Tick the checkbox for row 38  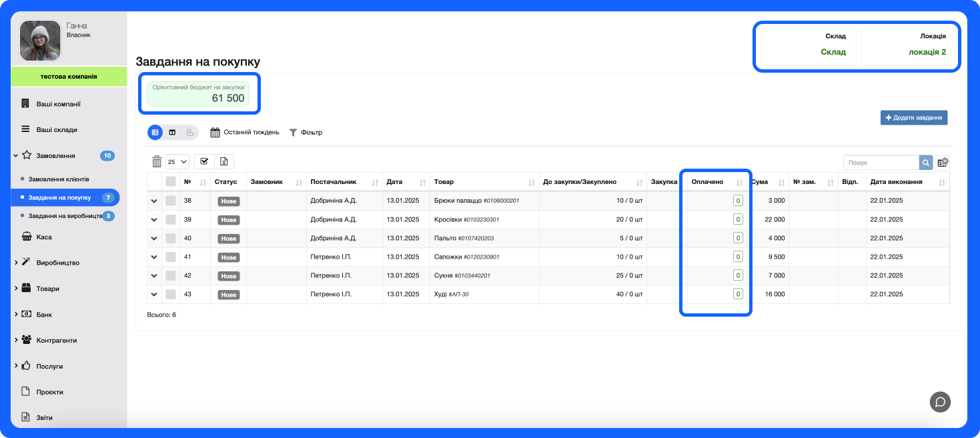171,201
